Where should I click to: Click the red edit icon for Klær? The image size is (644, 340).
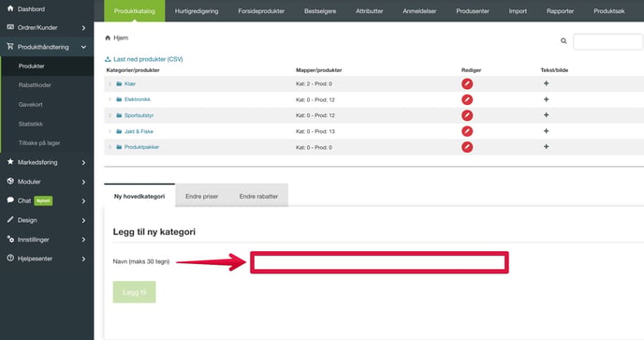tap(466, 84)
